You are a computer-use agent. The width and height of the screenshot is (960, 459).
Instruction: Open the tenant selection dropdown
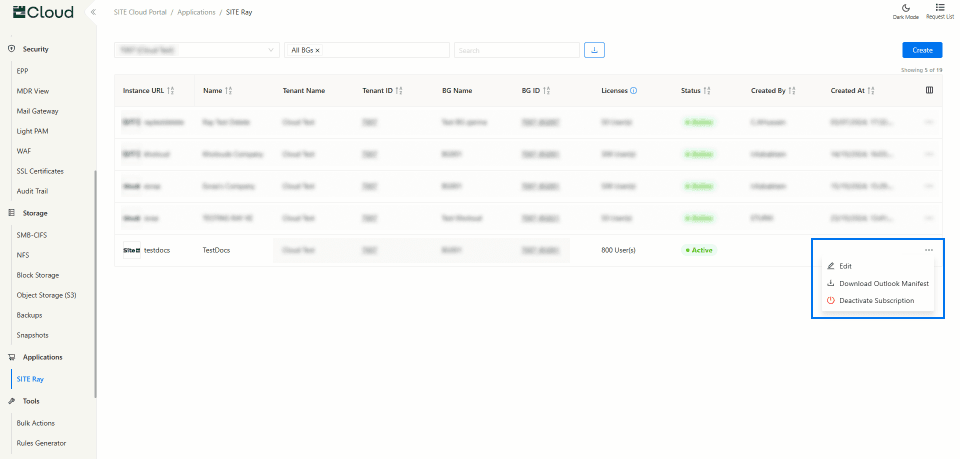[x=197, y=50]
